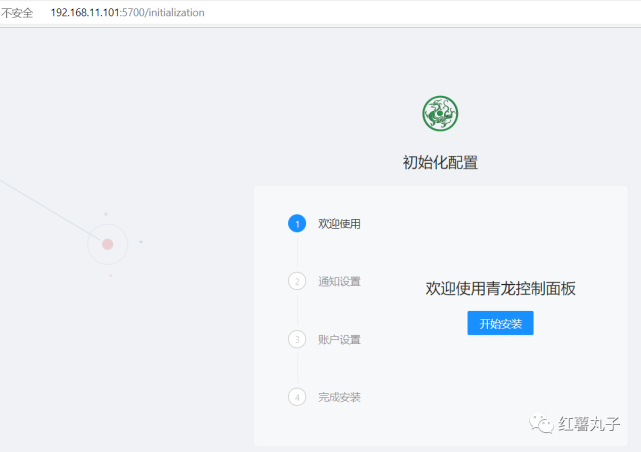Click the 开始安装 button
The width and height of the screenshot is (641, 452).
(500, 323)
